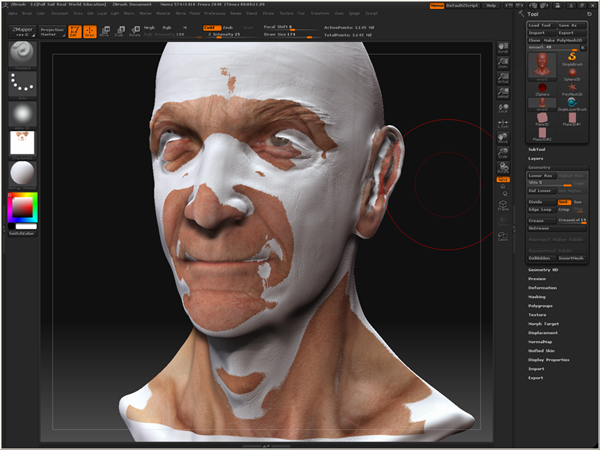Activate the Draw mode icon
The image size is (600, 450).
tap(89, 32)
